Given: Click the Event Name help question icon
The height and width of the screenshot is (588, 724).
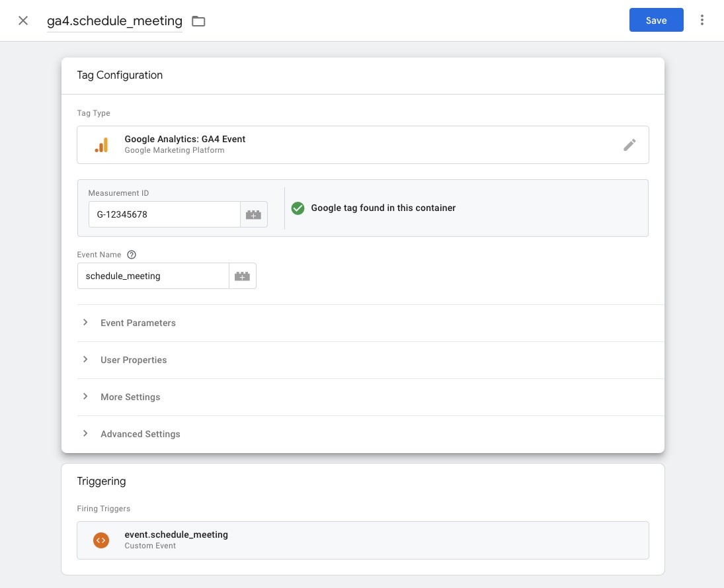Looking at the screenshot, I should pyautogui.click(x=132, y=255).
